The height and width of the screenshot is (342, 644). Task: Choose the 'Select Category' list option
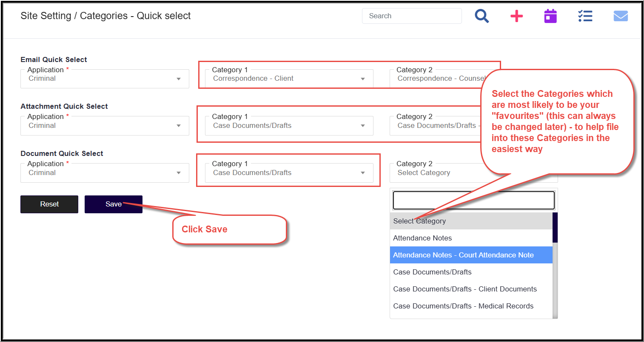(x=471, y=221)
